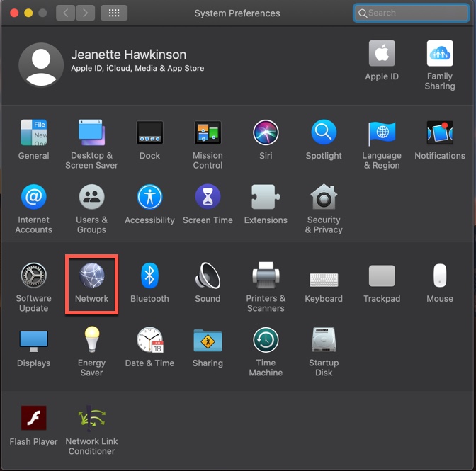Open Bluetooth settings
Screen dimensions: 476x471
[x=149, y=276]
